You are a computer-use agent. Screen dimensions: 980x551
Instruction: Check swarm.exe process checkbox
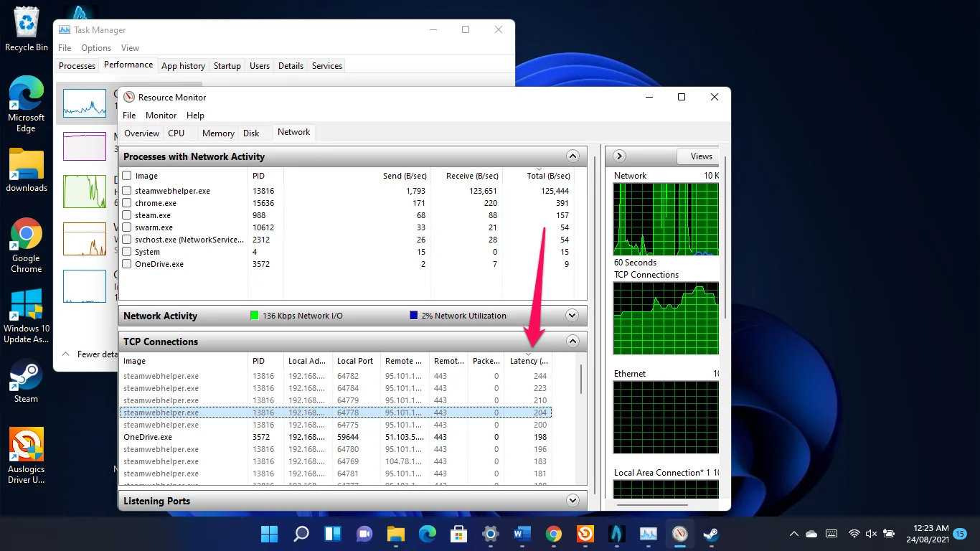[x=127, y=227]
